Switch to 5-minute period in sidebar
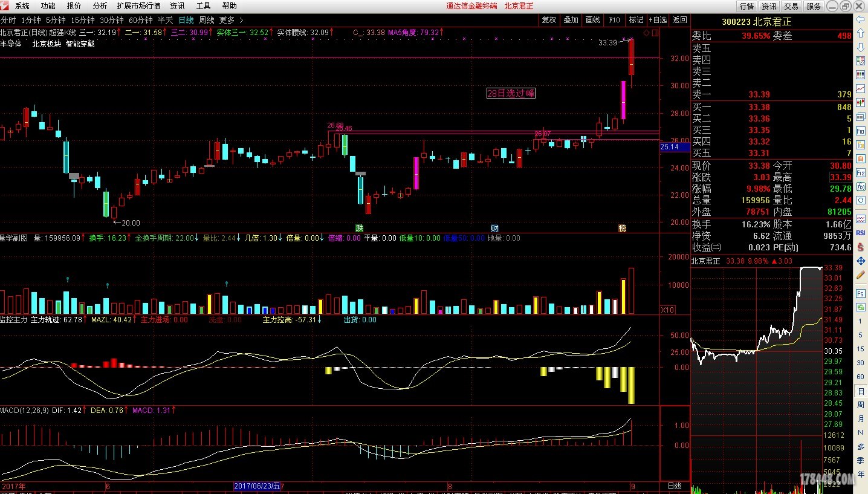 pyautogui.click(x=861, y=335)
